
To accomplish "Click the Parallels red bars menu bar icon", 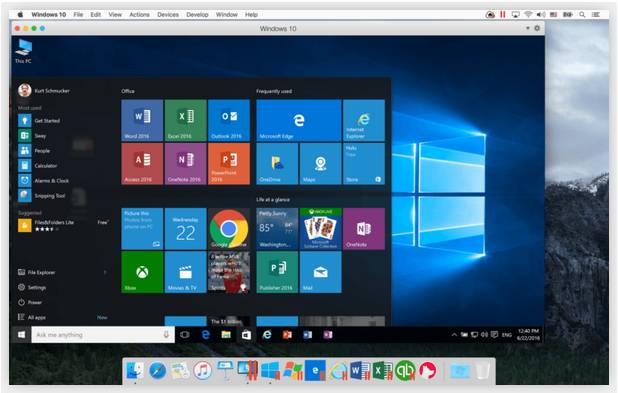I will point(503,15).
